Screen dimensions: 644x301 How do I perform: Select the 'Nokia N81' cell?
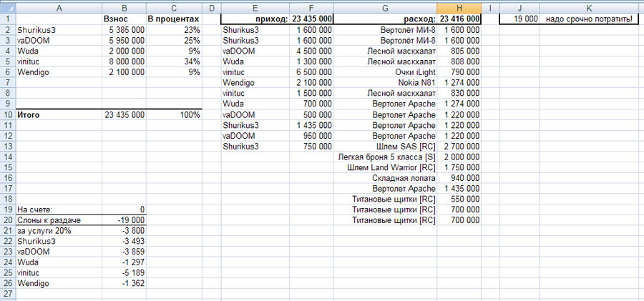point(385,83)
